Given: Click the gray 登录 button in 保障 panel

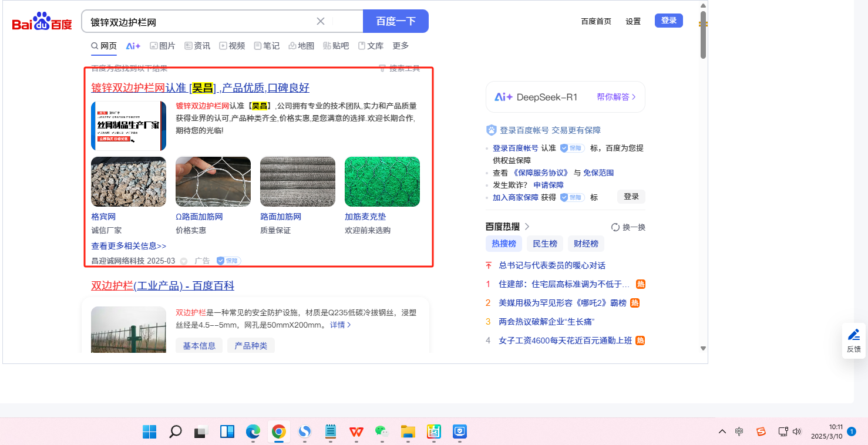Looking at the screenshot, I should pyautogui.click(x=631, y=197).
